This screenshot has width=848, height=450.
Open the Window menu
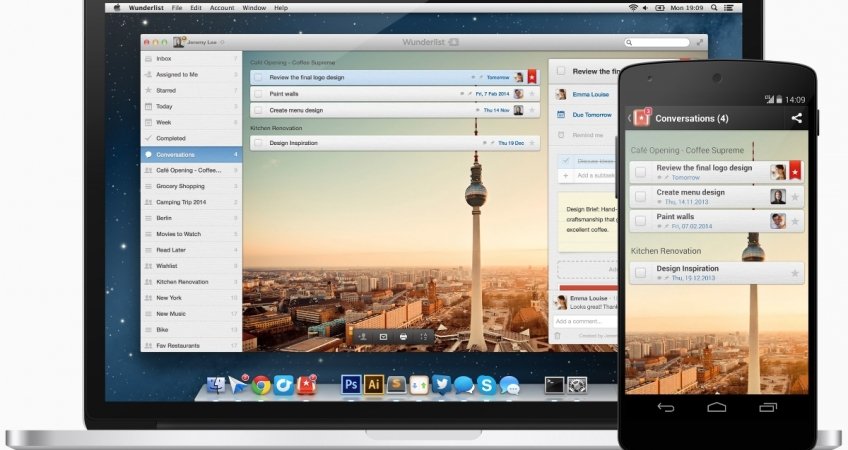[254, 8]
